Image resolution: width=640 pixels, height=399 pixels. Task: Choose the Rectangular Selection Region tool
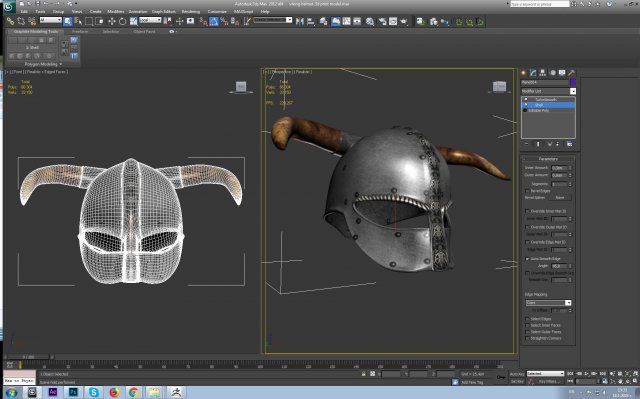coord(89,21)
